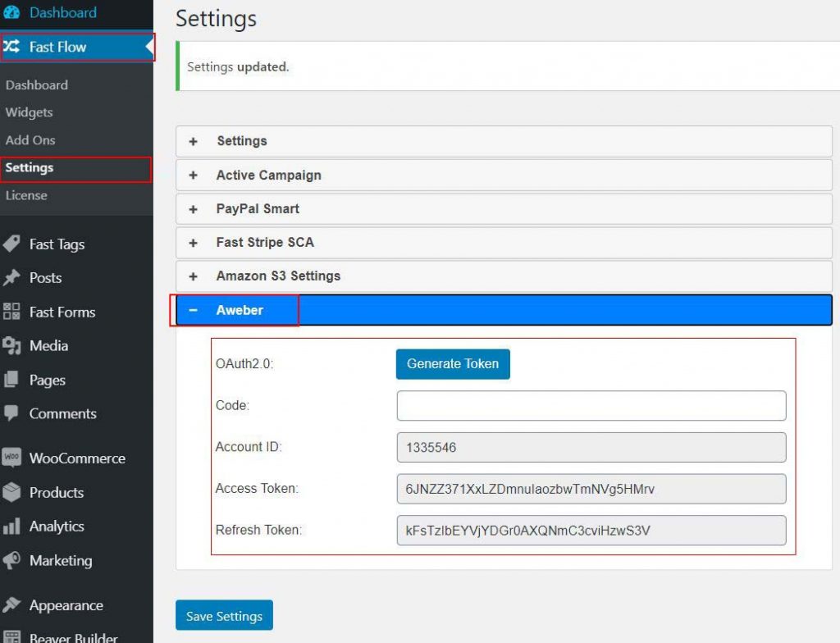This screenshot has height=643, width=840.
Task: Click the 'Settings updated.' notice text
Action: tap(238, 67)
